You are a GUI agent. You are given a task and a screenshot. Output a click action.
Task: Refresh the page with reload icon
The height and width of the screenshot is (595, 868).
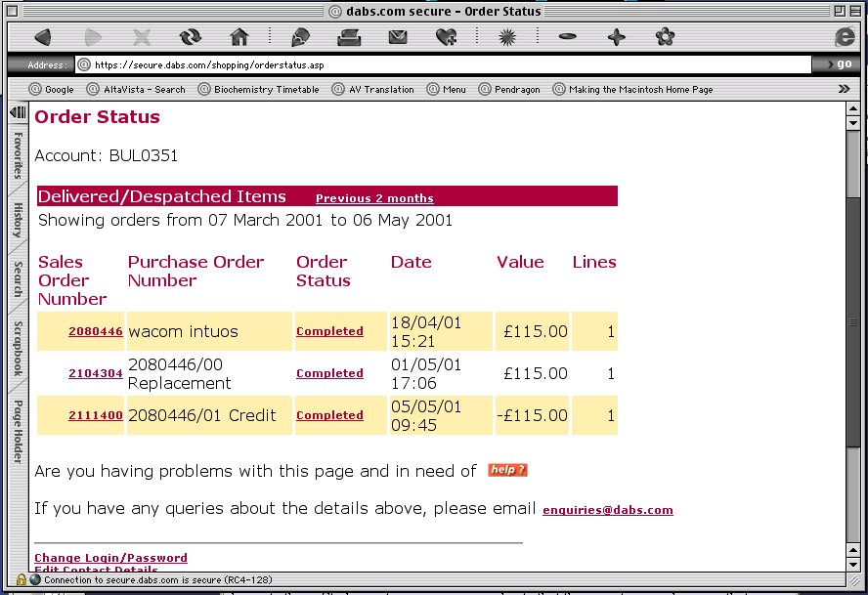coord(191,38)
